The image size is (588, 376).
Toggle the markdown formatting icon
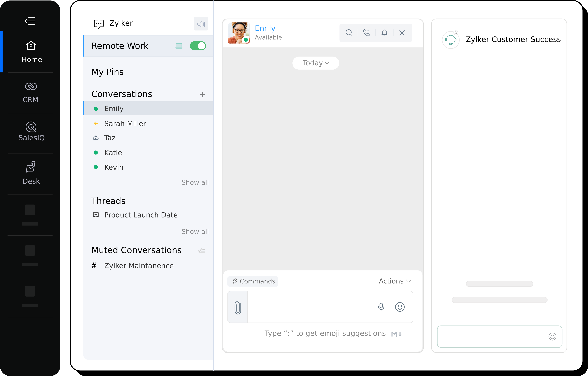point(396,334)
